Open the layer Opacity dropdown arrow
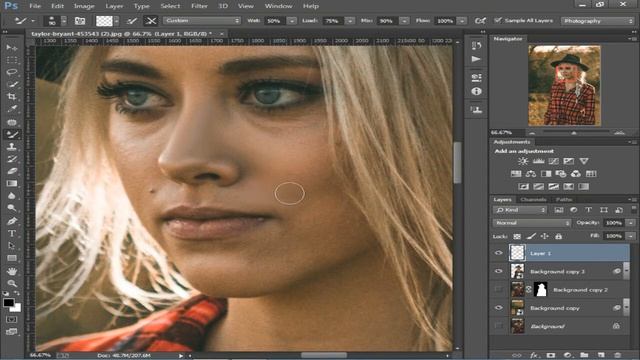The height and width of the screenshot is (360, 640). point(631,223)
